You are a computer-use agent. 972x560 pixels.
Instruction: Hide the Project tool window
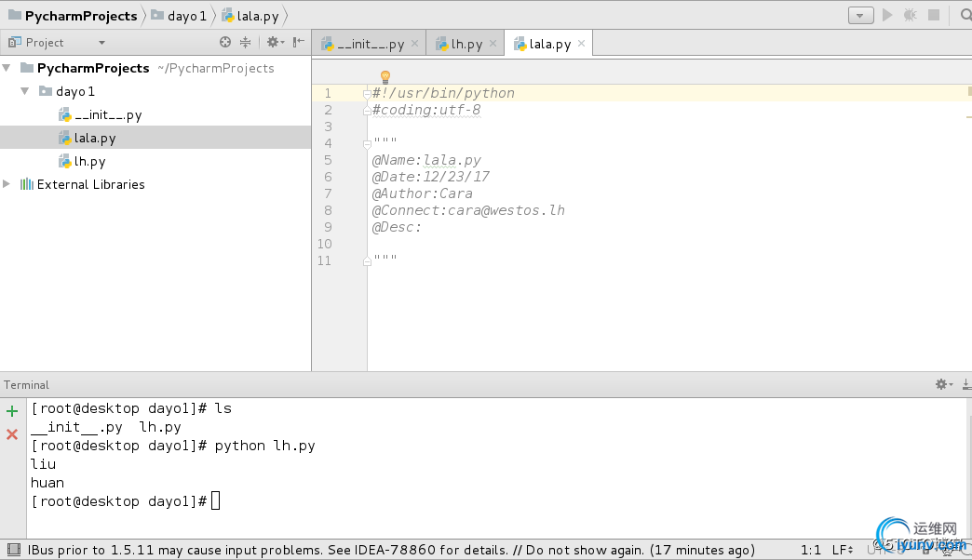(298, 42)
